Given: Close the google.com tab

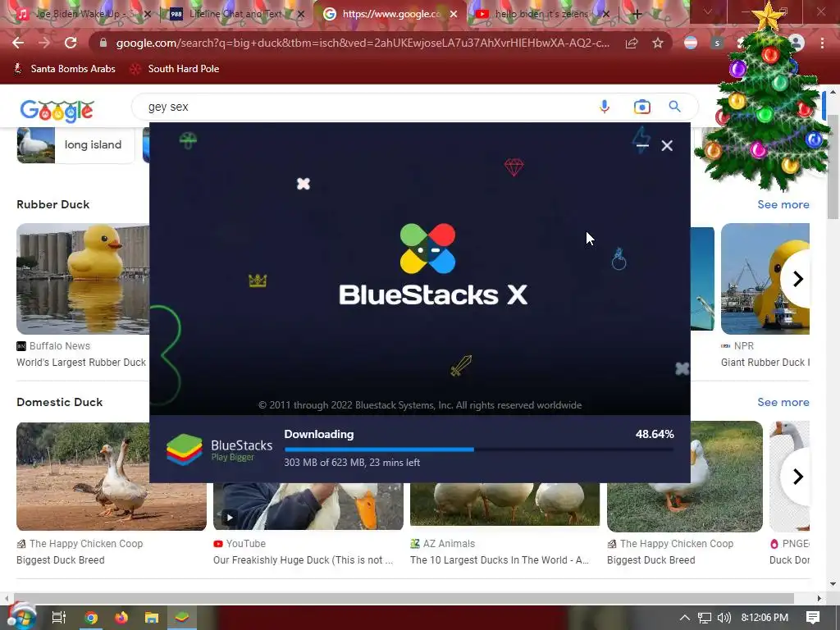Looking at the screenshot, I should 454,14.
